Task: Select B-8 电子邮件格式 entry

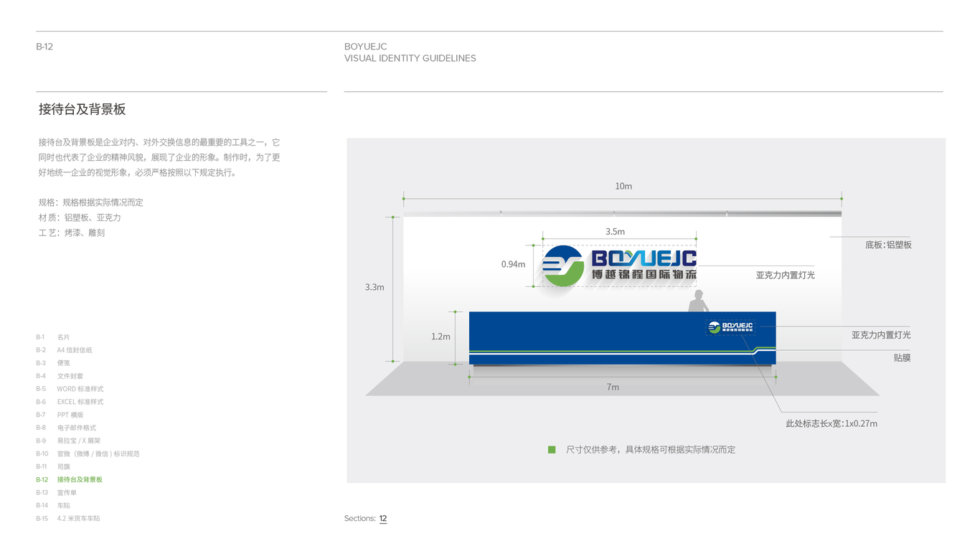Action: tap(66, 428)
